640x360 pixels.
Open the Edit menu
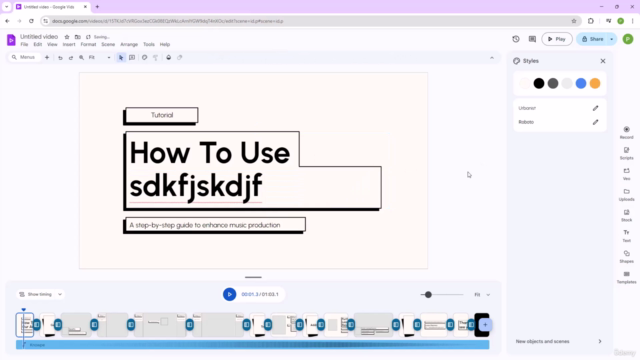tap(38, 44)
